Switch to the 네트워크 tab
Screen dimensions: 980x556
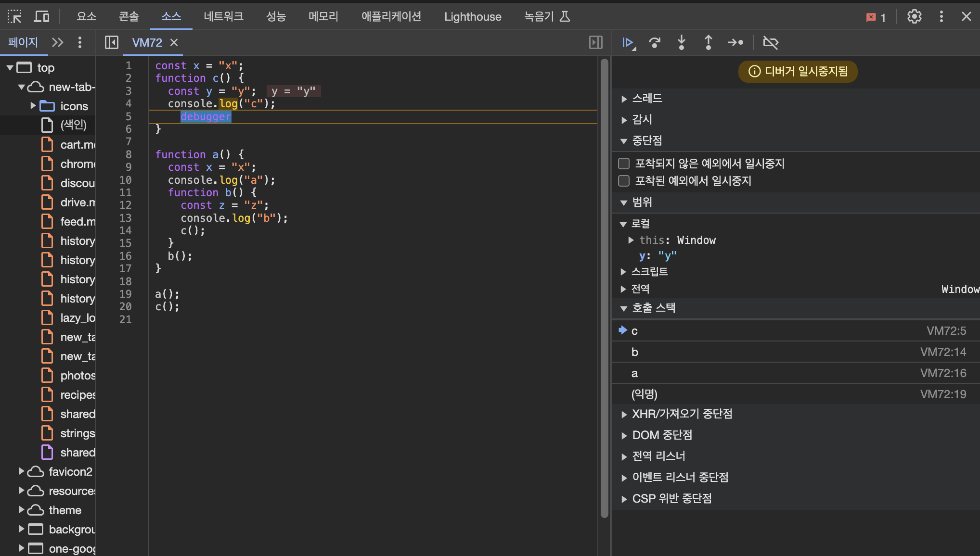click(223, 17)
